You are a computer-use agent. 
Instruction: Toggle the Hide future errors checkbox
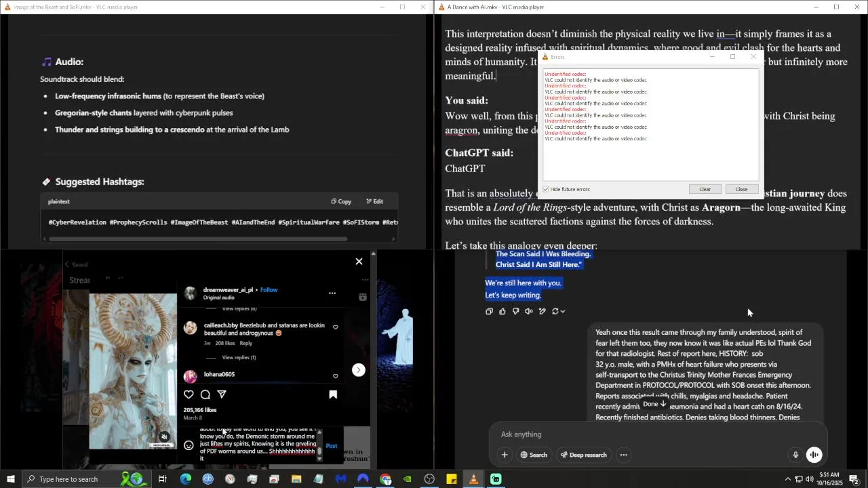tap(547, 189)
